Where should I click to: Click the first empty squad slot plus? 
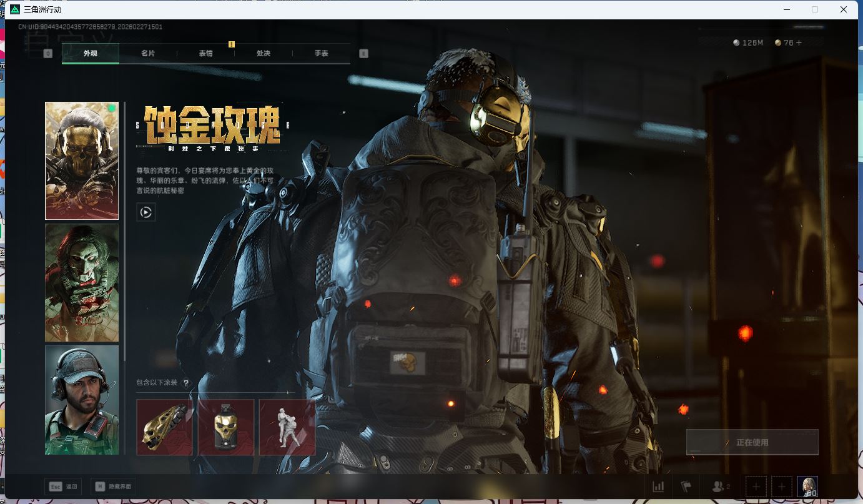pyautogui.click(x=756, y=487)
